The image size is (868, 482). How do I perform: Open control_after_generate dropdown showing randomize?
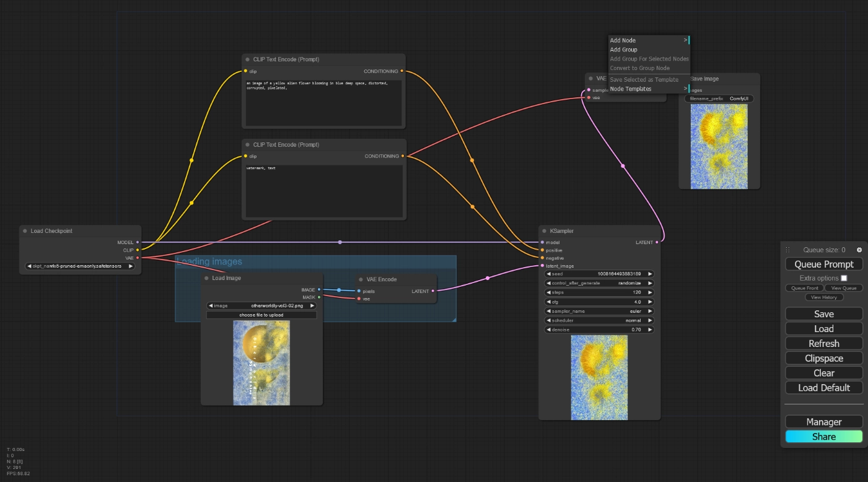pyautogui.click(x=599, y=283)
